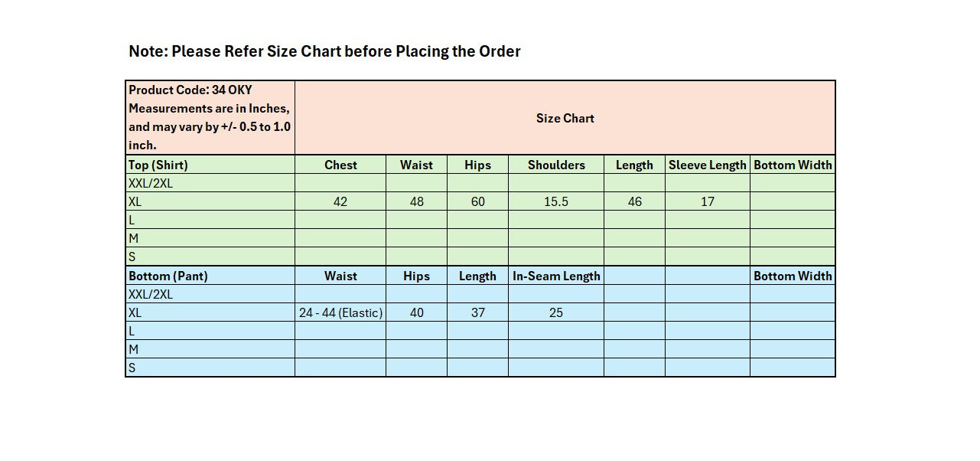Click the shirt length value 46
This screenshot has height=461, width=980.
point(634,202)
